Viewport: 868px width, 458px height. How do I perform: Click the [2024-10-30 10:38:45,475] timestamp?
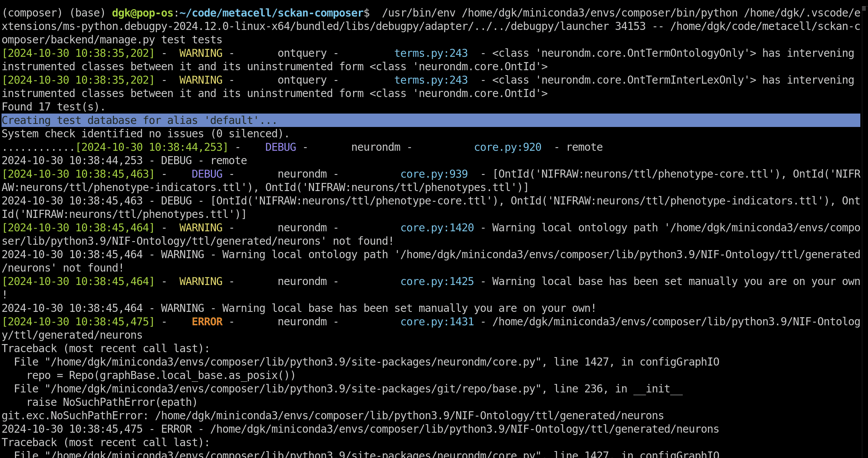pos(78,322)
